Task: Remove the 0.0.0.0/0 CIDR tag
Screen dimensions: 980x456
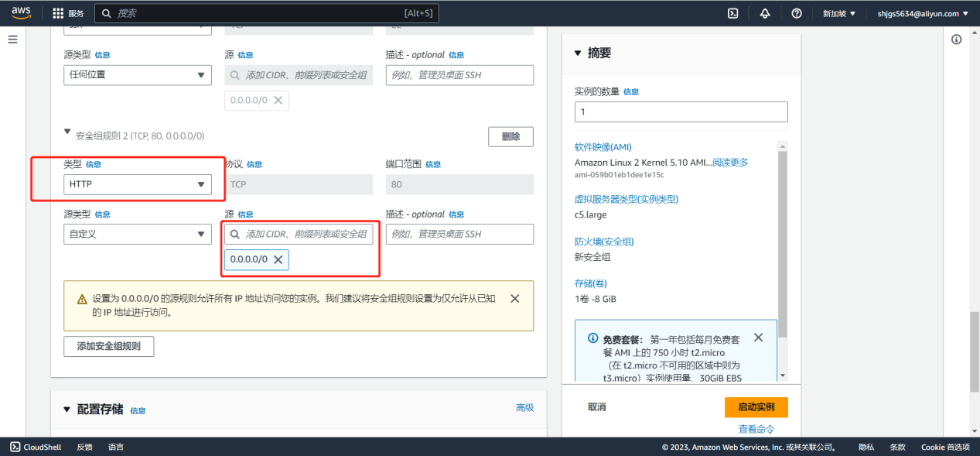Action: coord(279,260)
